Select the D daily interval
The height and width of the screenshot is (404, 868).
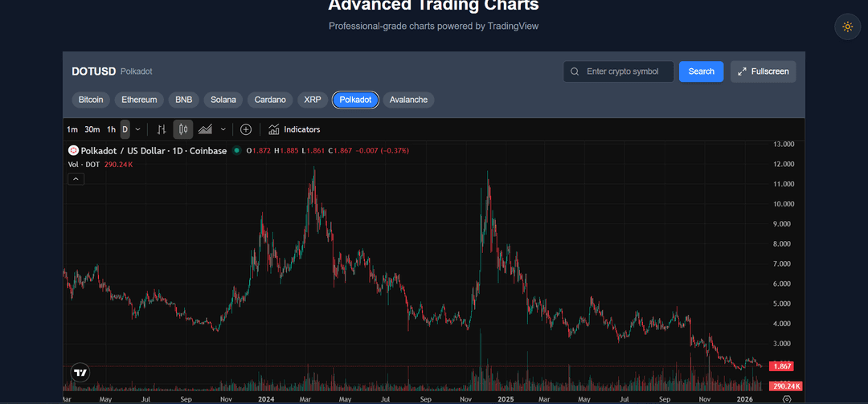point(125,129)
